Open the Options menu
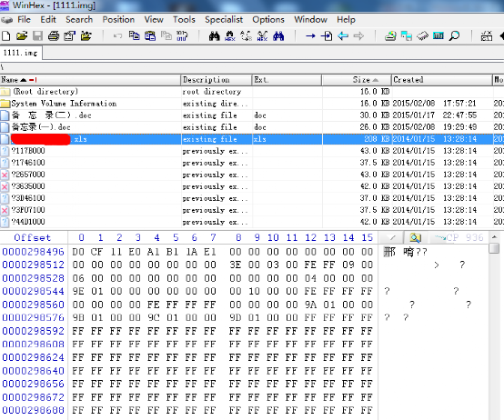The height and width of the screenshot is (420, 504). pyautogui.click(x=268, y=20)
